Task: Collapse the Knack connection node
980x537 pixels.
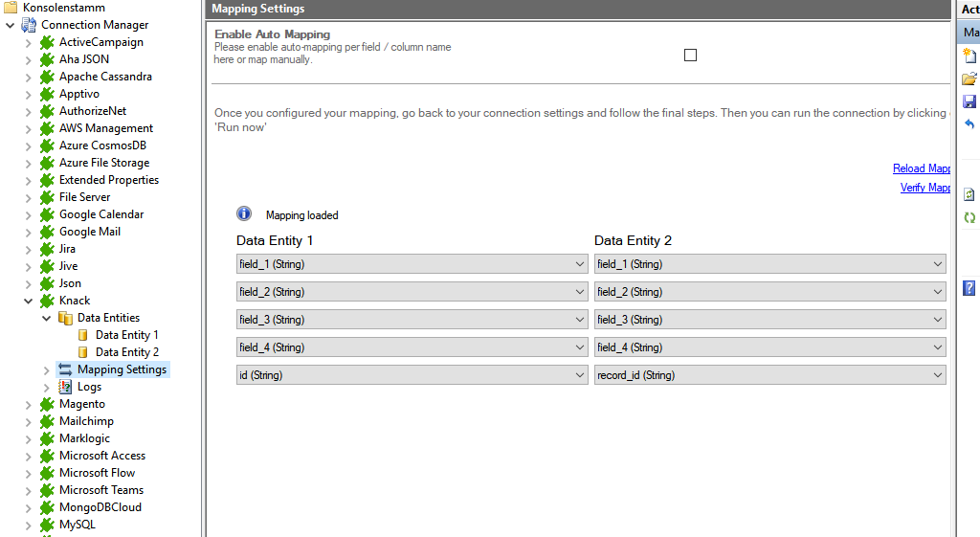Action: 28,301
